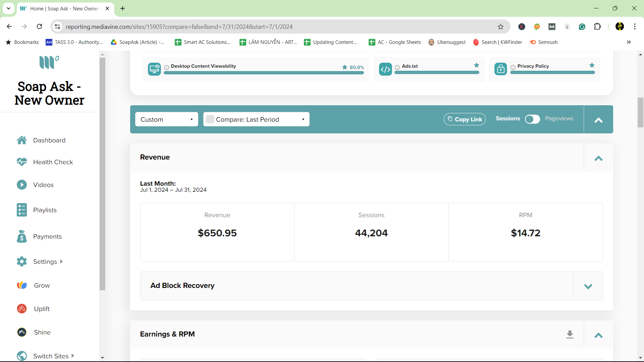
Task: Show more bookmarks with the double chevron
Action: (x=629, y=42)
